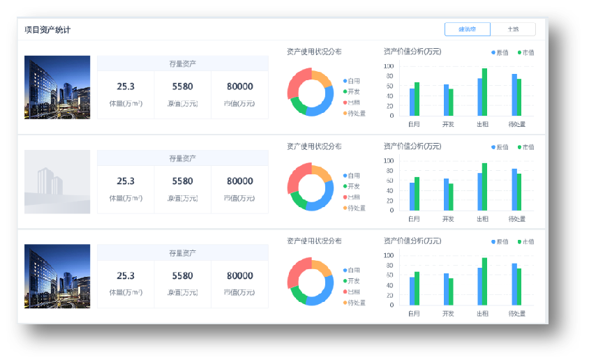Click the 25.3 体量 value in first row
This screenshot has width=589, height=364.
126,86
